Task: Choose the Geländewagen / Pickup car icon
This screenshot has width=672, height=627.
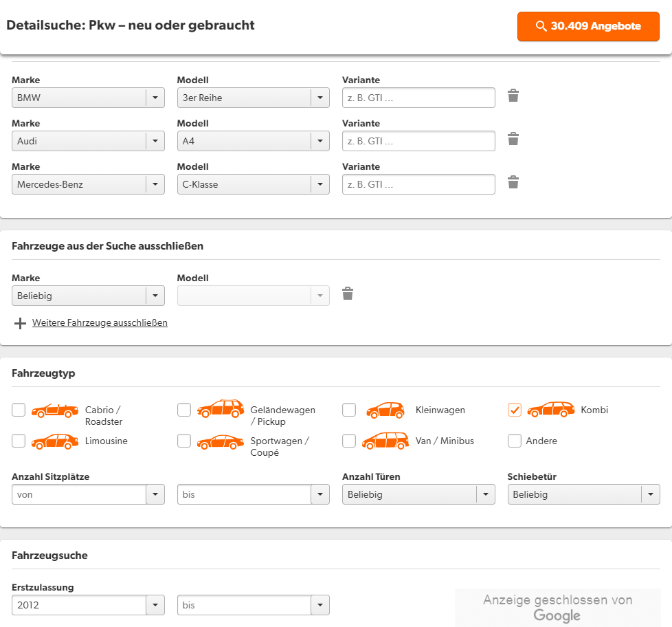Action: [221, 408]
